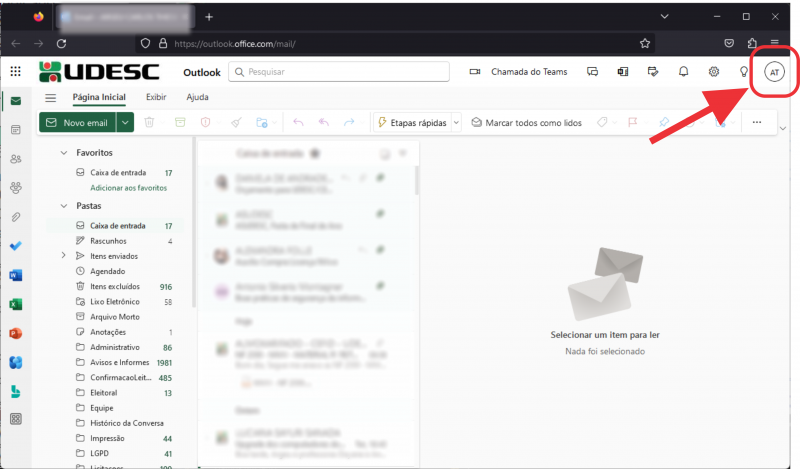This screenshot has width=800, height=469.
Task: Click Adicionar aos favoritos link
Action: [x=128, y=188]
